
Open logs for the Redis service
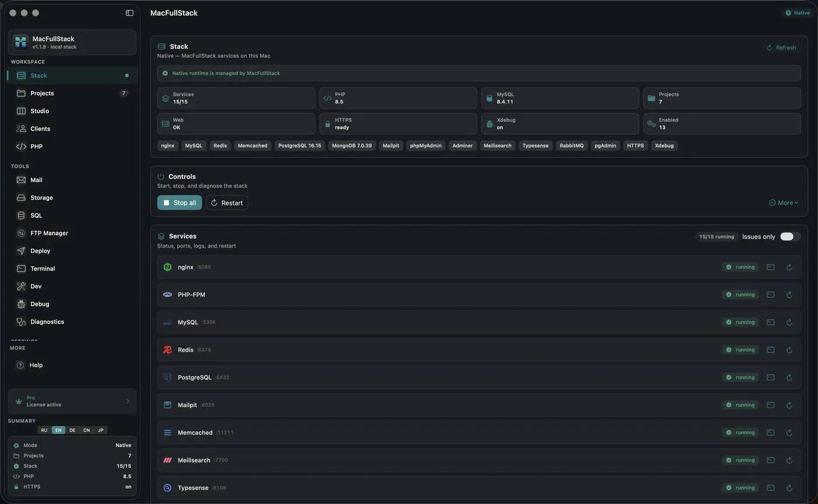click(x=771, y=350)
